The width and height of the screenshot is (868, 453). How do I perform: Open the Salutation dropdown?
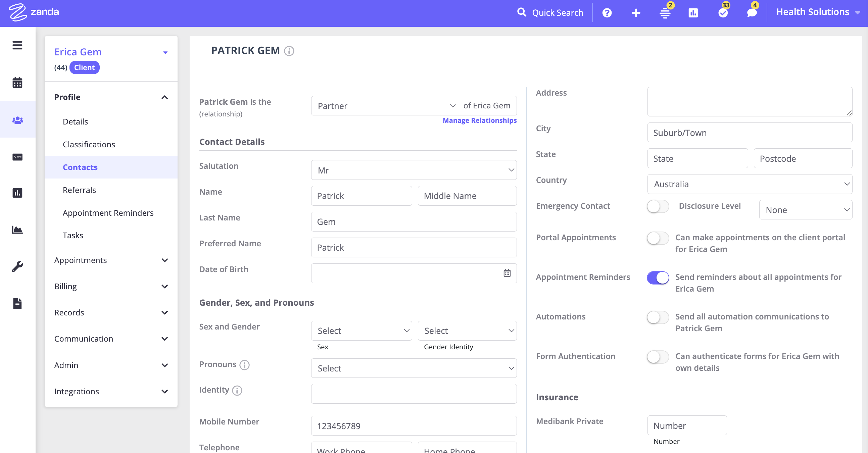(414, 170)
